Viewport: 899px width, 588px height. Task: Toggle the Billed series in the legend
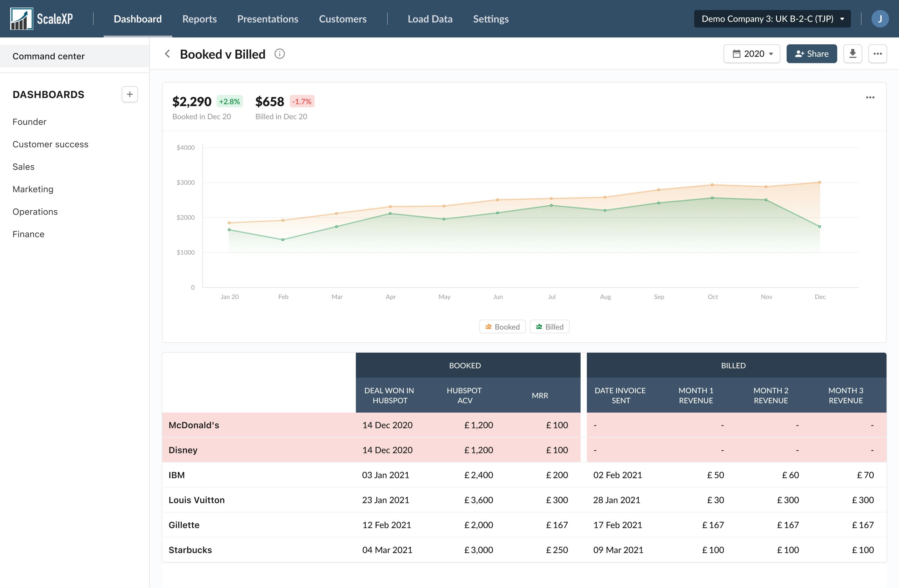coord(549,326)
